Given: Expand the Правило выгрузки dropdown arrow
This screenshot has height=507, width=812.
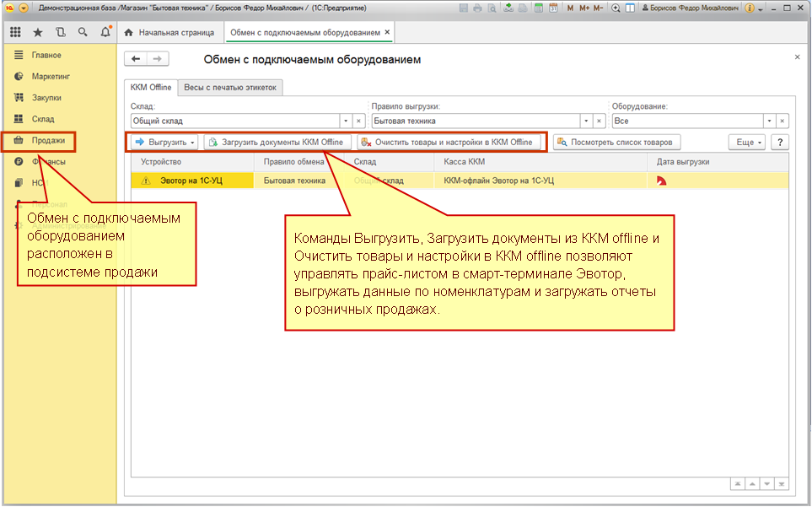Looking at the screenshot, I should (586, 121).
